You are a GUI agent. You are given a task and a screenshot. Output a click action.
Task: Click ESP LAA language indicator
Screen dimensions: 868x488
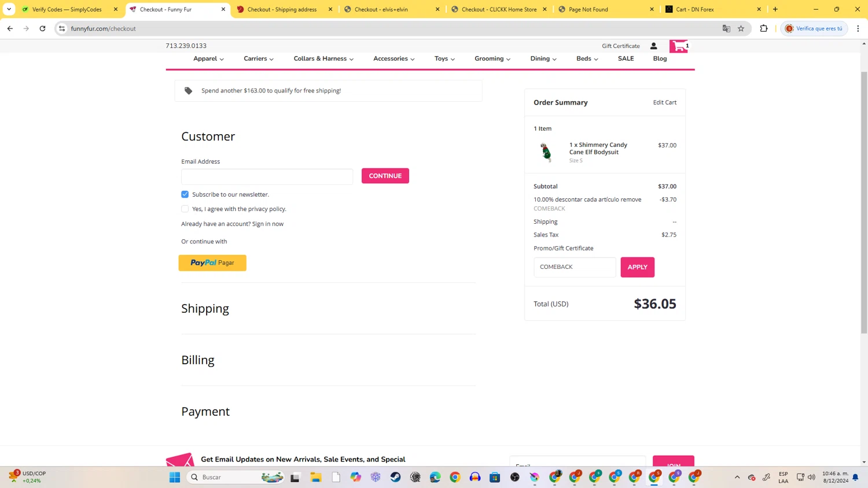pyautogui.click(x=784, y=477)
